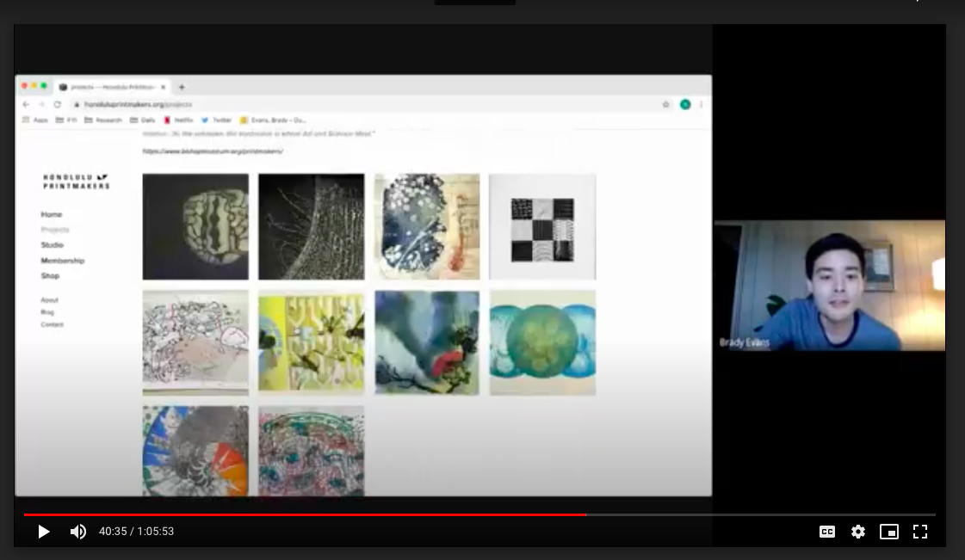The image size is (965, 560).
Task: Follow the bishopmuseum.org printmakers link
Action: tap(213, 151)
